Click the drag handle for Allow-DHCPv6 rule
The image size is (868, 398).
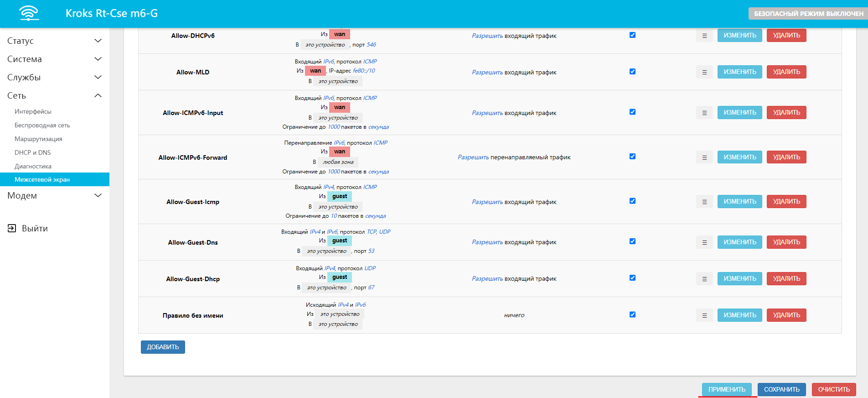704,36
